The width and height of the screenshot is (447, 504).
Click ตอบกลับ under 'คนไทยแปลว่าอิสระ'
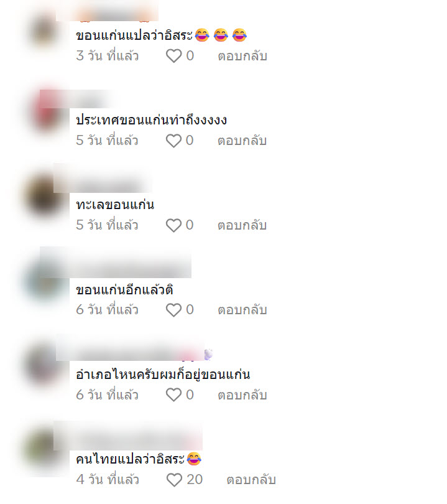click(x=251, y=480)
